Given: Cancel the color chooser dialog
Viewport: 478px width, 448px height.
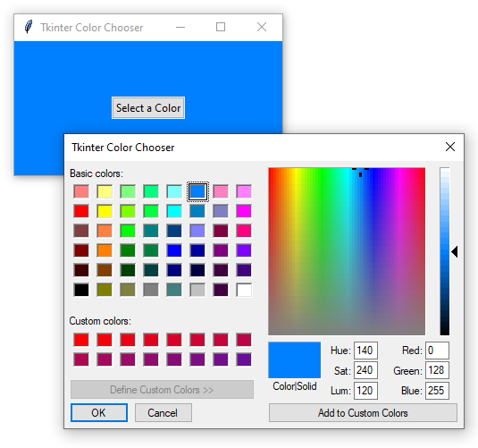Looking at the screenshot, I should click(x=164, y=412).
